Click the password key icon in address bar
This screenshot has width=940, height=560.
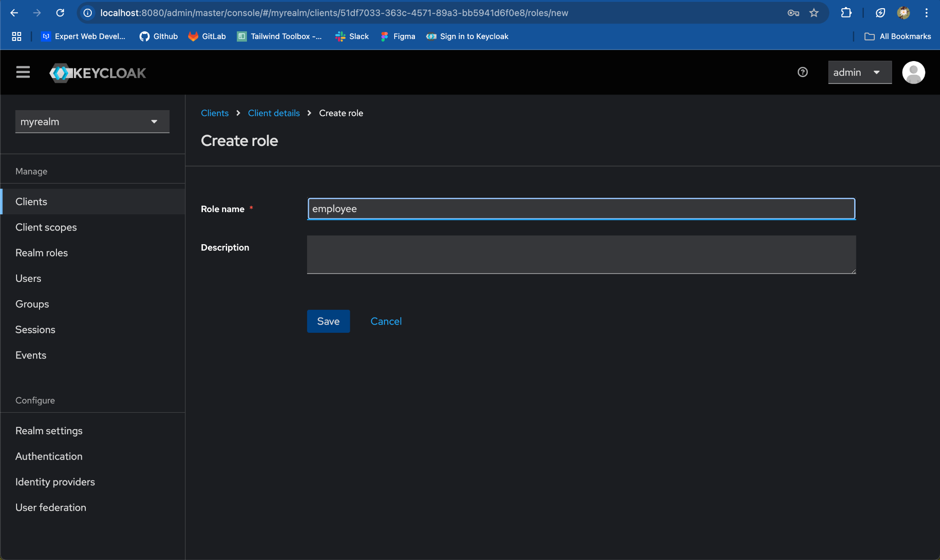[793, 13]
